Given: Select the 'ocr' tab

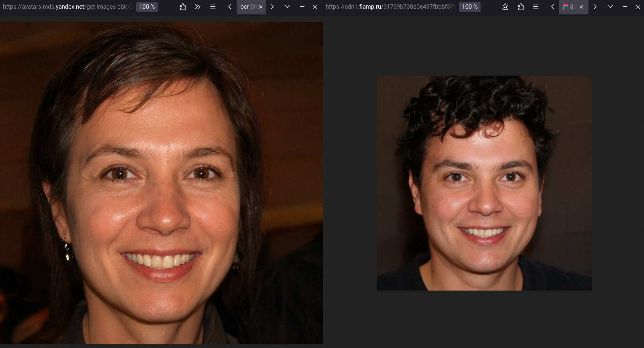Looking at the screenshot, I should coord(248,7).
